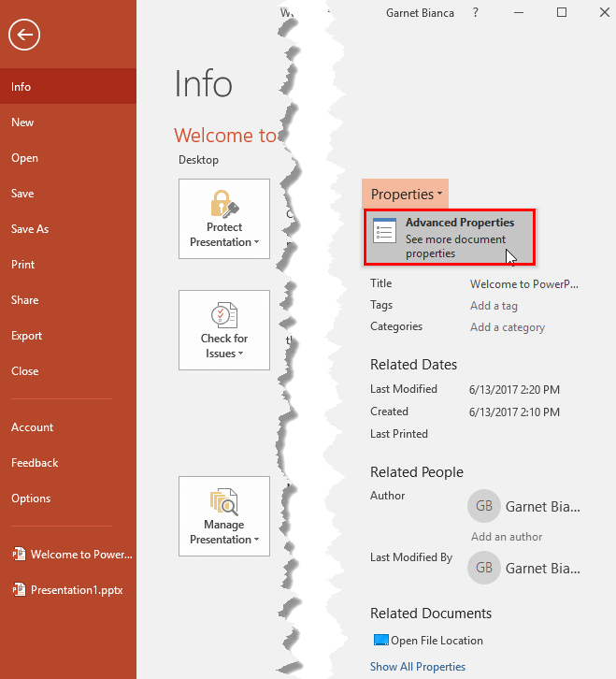Expand Check for Issues dropdown arrow

(240, 354)
